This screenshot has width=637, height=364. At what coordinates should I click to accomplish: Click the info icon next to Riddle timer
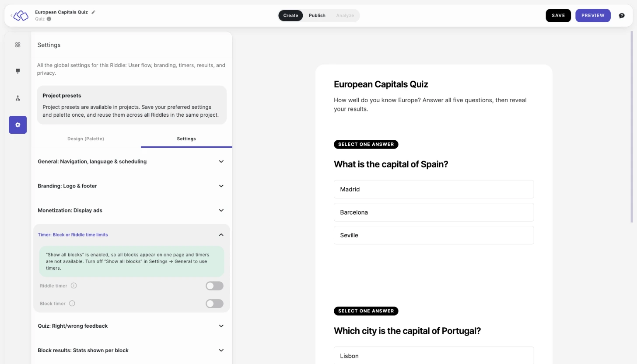[x=74, y=286]
